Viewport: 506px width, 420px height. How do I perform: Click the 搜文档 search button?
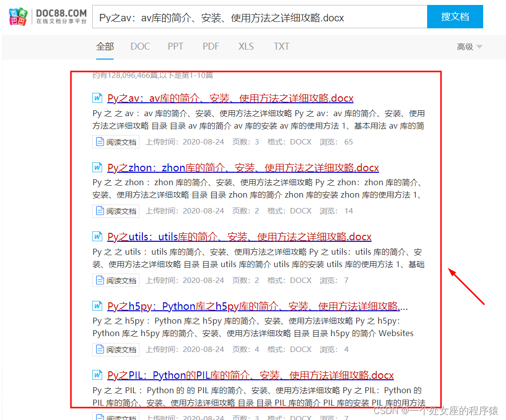point(455,17)
